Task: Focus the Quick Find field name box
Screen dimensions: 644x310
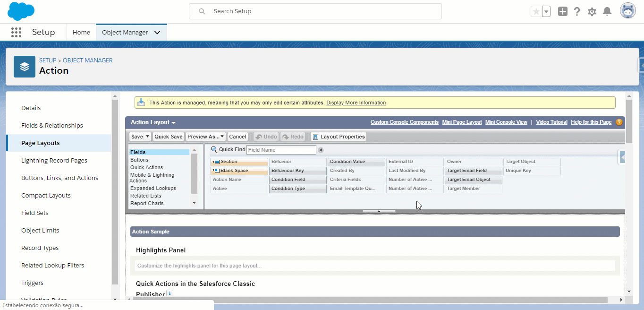Action: click(x=281, y=150)
